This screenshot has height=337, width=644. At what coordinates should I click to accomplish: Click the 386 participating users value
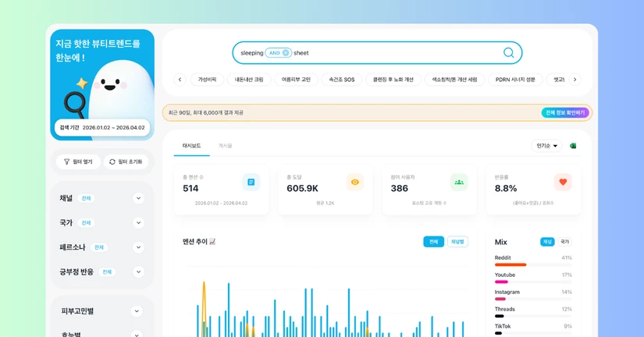399,189
